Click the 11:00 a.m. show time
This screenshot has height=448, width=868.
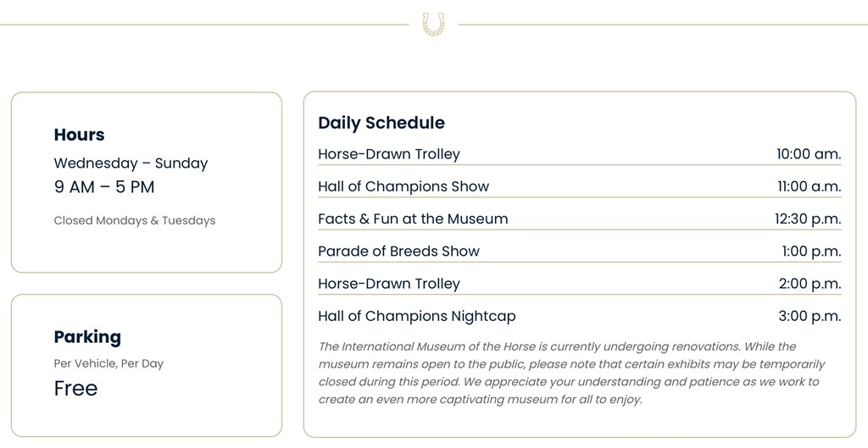[809, 186]
